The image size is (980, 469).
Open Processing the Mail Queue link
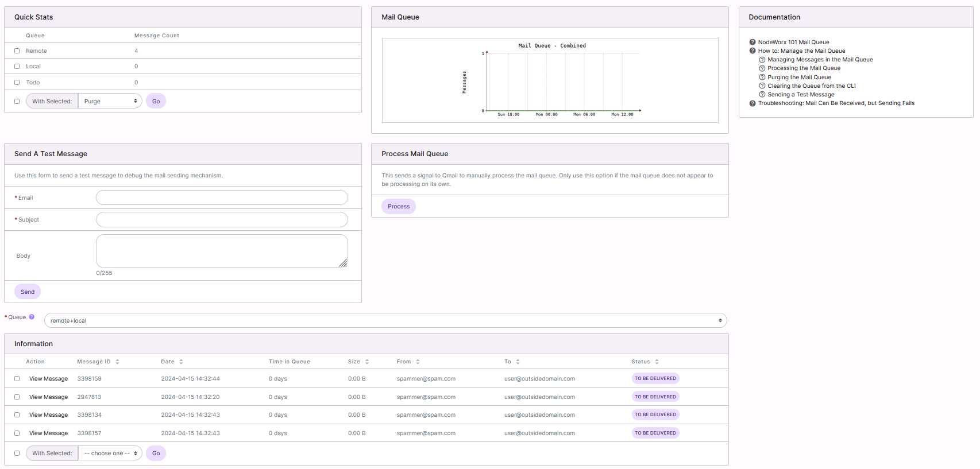pos(804,68)
